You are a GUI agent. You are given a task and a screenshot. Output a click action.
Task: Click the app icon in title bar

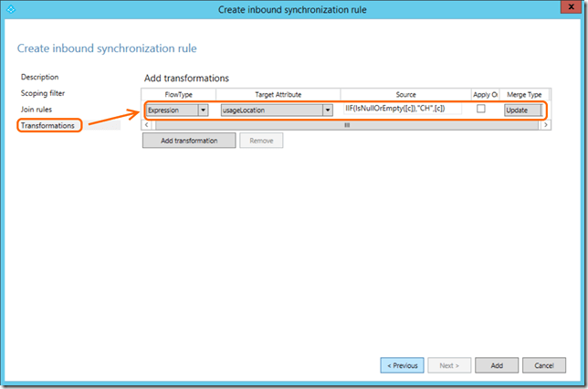[11, 10]
